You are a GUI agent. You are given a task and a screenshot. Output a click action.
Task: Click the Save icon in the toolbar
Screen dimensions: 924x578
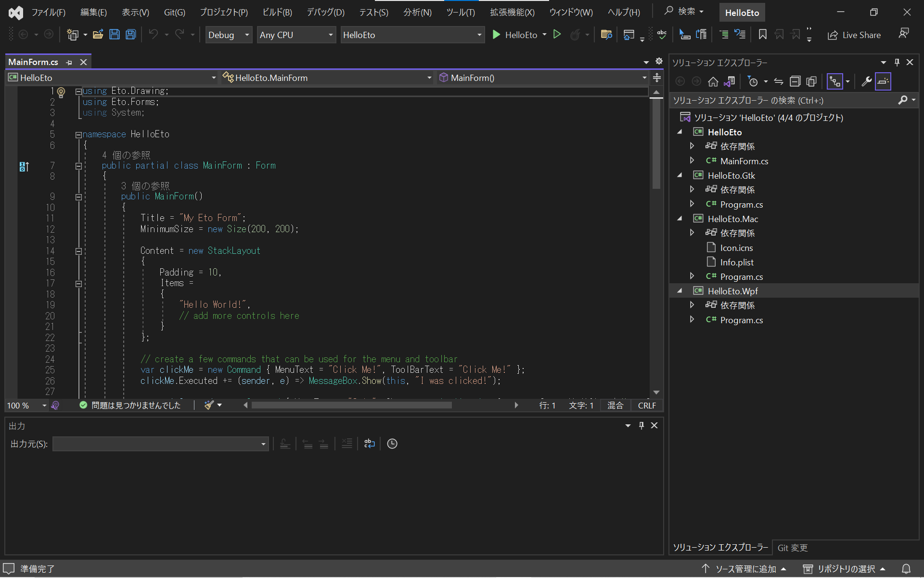click(115, 35)
